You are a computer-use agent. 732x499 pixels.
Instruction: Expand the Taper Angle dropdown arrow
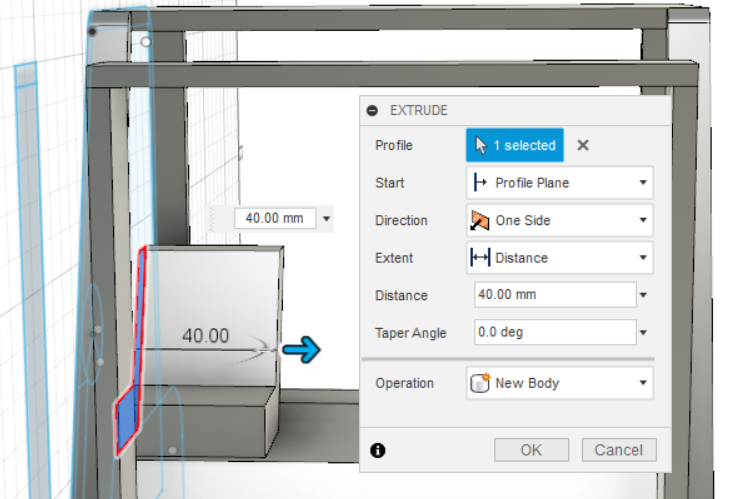[x=643, y=333]
